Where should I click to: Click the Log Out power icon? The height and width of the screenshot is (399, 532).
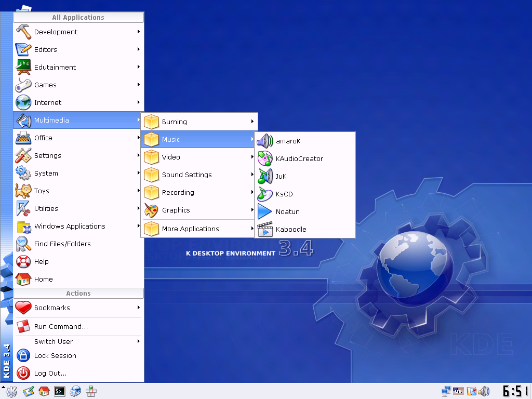23,373
